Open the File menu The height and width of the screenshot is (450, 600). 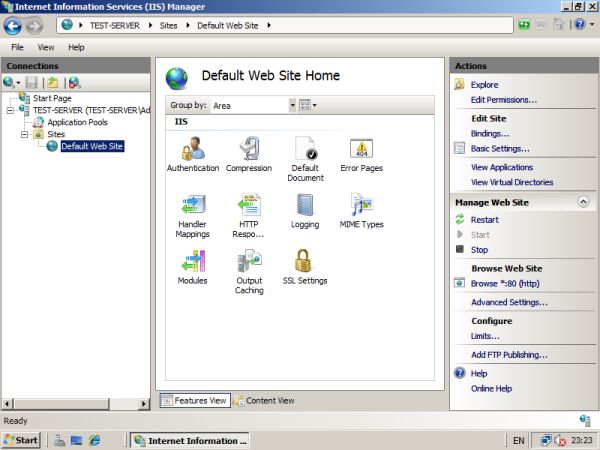(18, 47)
